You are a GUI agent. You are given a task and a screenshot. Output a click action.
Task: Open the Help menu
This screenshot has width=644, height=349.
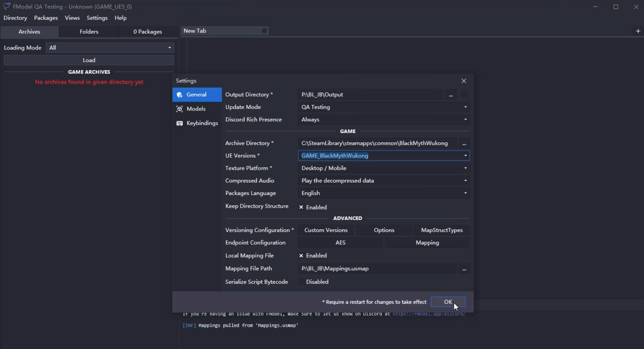pos(121,18)
